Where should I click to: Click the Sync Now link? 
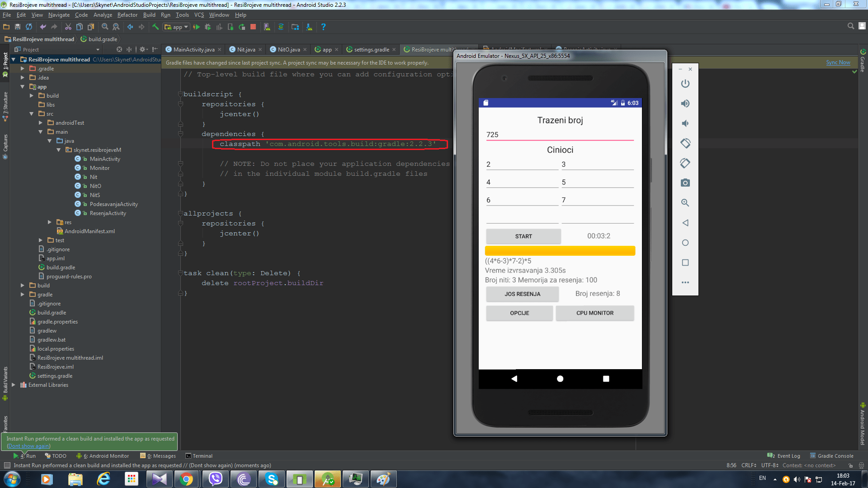(x=838, y=62)
